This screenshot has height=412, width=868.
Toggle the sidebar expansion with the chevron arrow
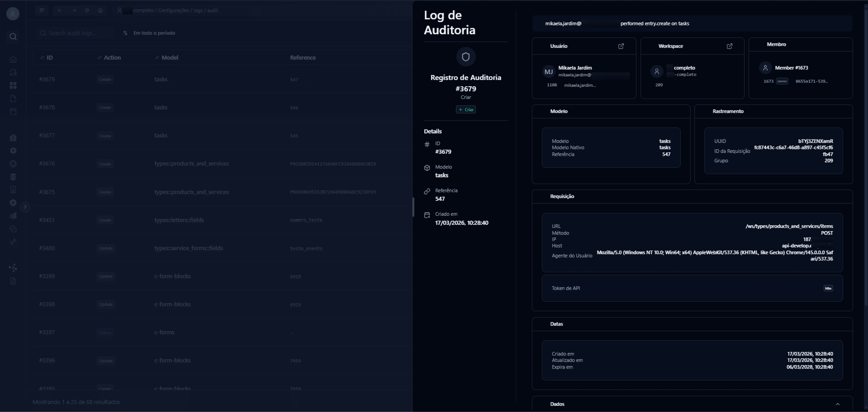[x=25, y=207]
